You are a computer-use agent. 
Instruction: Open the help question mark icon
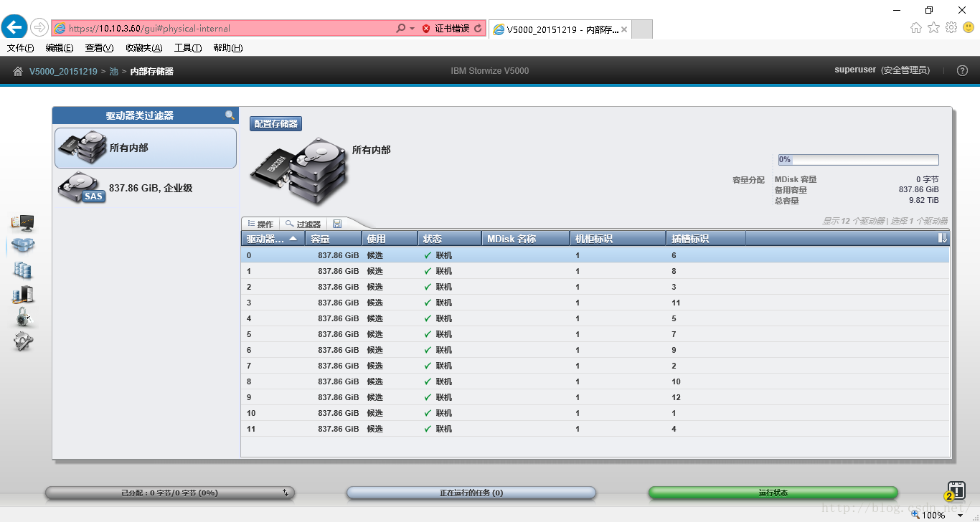pyautogui.click(x=963, y=70)
